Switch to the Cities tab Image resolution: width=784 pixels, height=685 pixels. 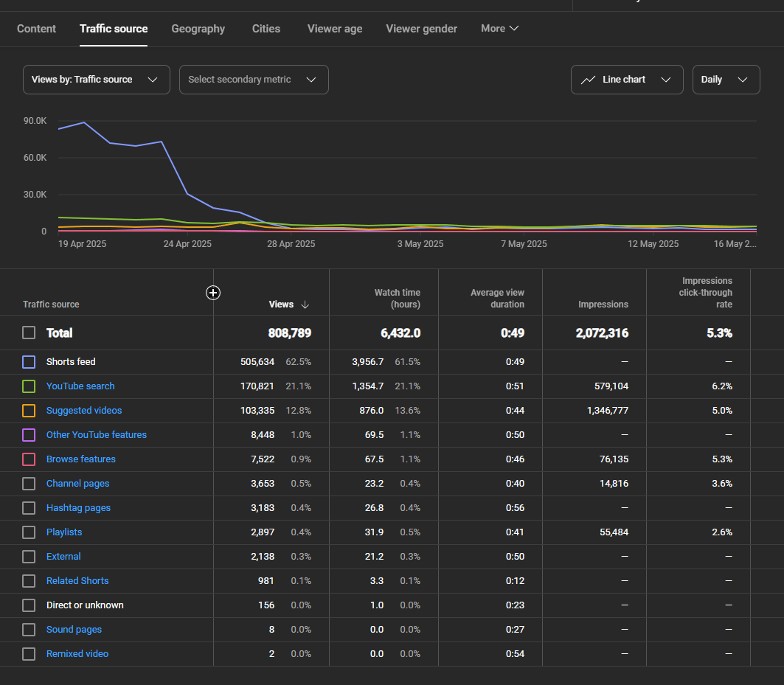point(266,29)
